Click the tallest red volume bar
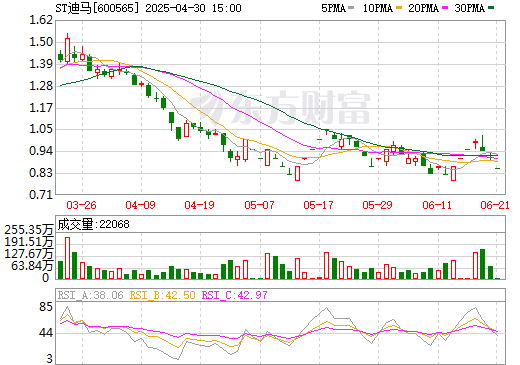The height and width of the screenshot is (365, 520). (x=67, y=258)
